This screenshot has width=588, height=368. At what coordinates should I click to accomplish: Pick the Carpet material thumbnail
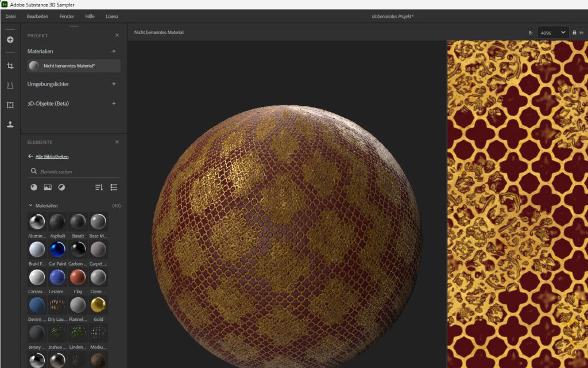click(98, 250)
